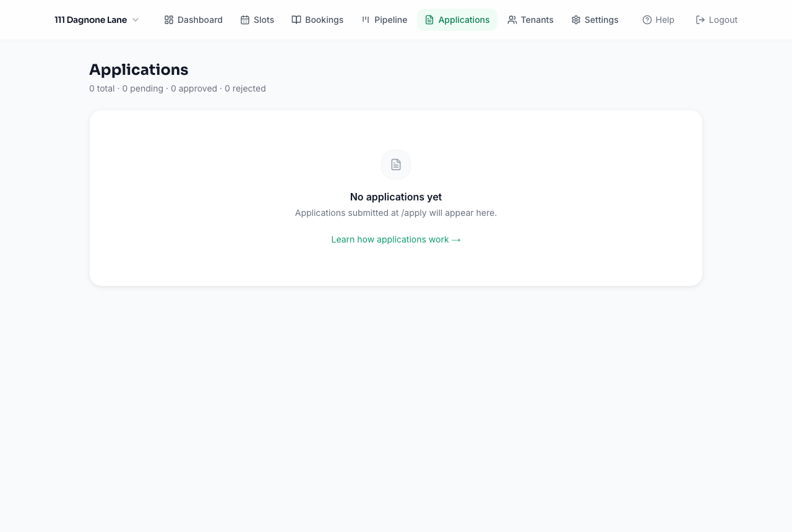Click the Slots calendar icon
The image size is (792, 532).
(245, 20)
